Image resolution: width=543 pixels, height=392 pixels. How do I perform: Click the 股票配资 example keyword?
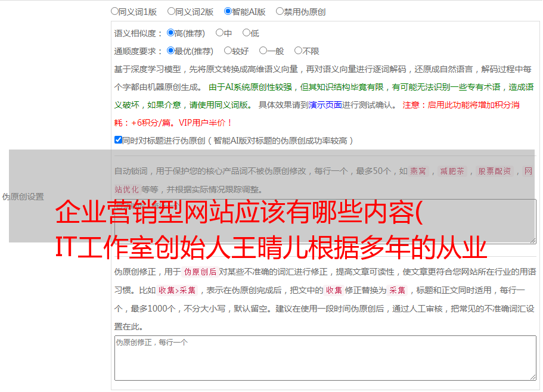coord(495,171)
